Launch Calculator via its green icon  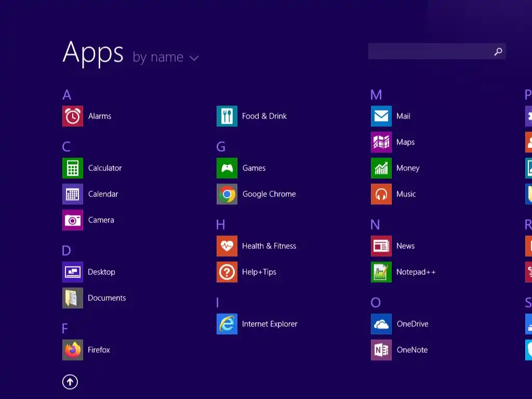[73, 168]
